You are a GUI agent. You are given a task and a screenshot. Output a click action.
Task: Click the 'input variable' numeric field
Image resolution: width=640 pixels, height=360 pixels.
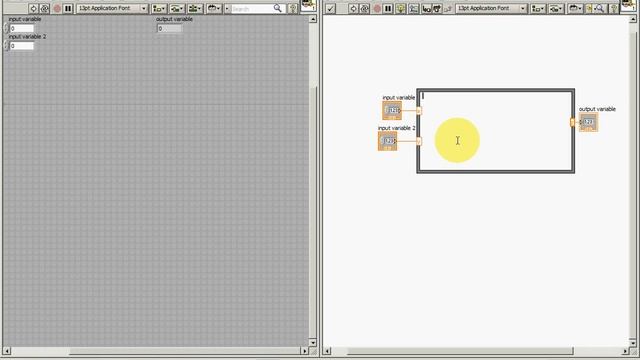coord(21,28)
